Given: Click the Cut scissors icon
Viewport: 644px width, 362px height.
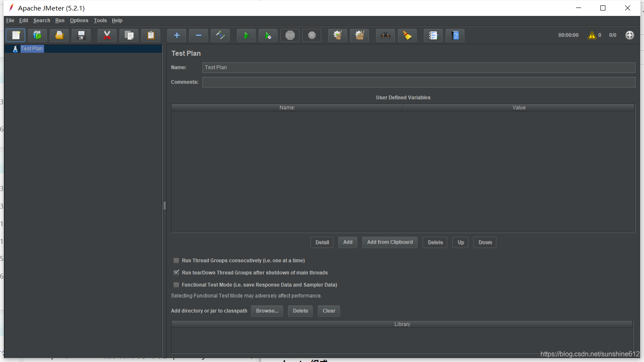Looking at the screenshot, I should pos(107,35).
